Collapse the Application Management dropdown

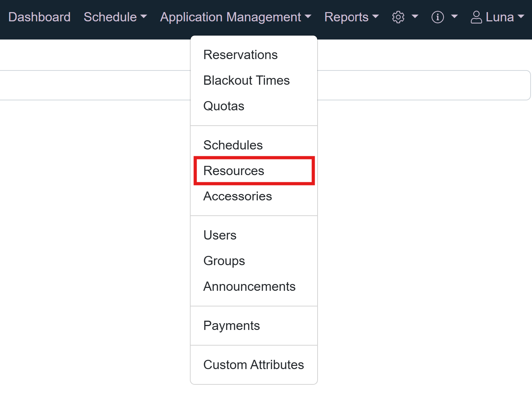pos(235,17)
